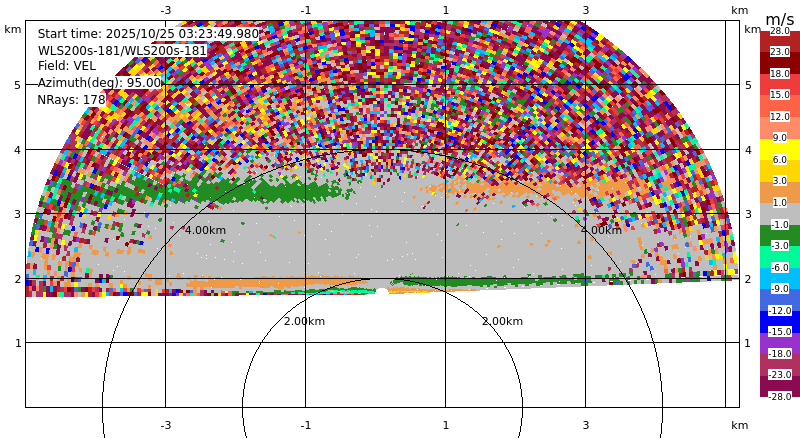
Task: Click the Field: VEL annotation
Action: 67,66
